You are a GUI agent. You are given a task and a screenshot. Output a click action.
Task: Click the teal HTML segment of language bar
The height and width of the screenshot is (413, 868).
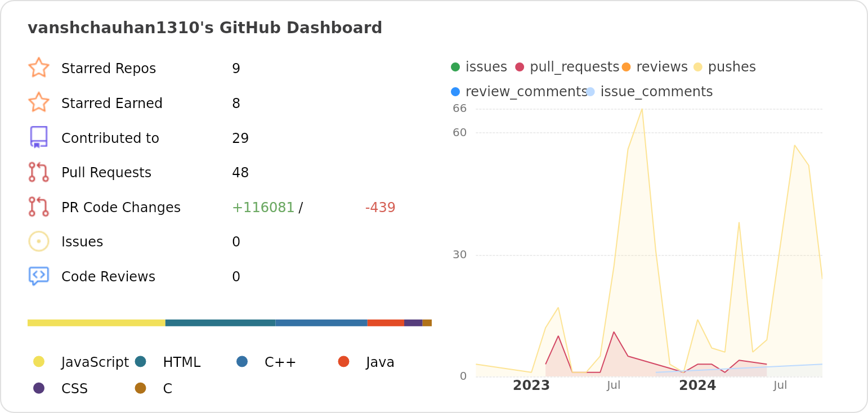tap(220, 323)
